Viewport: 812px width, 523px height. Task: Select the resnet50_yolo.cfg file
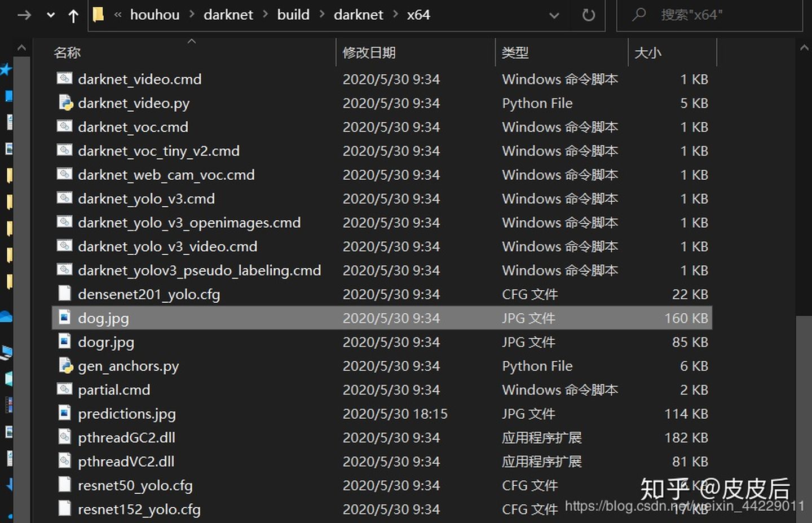tap(135, 485)
